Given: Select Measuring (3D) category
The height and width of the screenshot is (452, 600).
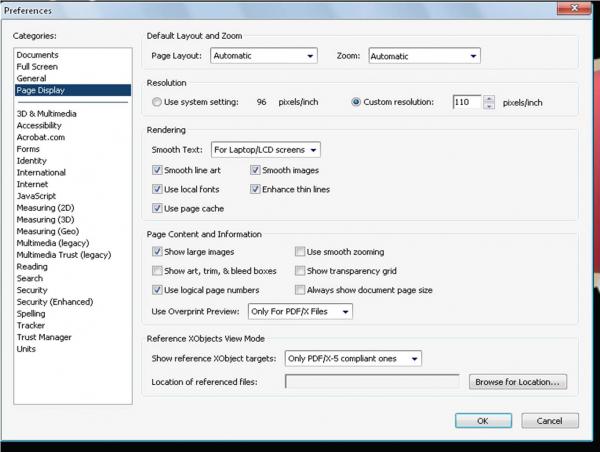Looking at the screenshot, I should (x=45, y=220).
